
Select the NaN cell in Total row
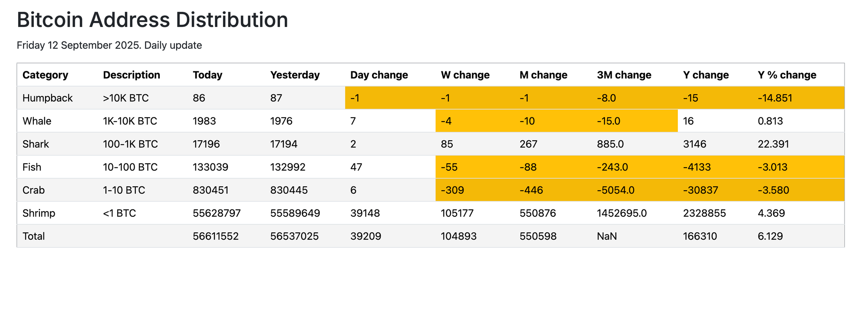[x=607, y=236]
